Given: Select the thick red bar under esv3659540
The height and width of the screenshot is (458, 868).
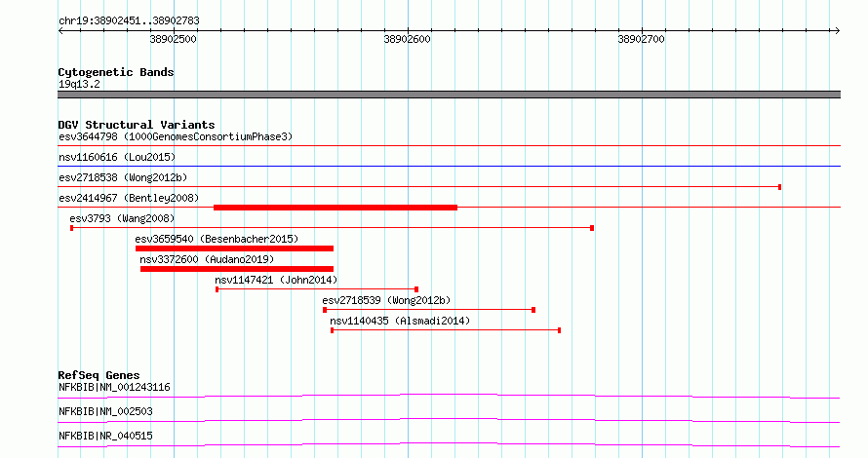Looking at the screenshot, I should click(234, 248).
